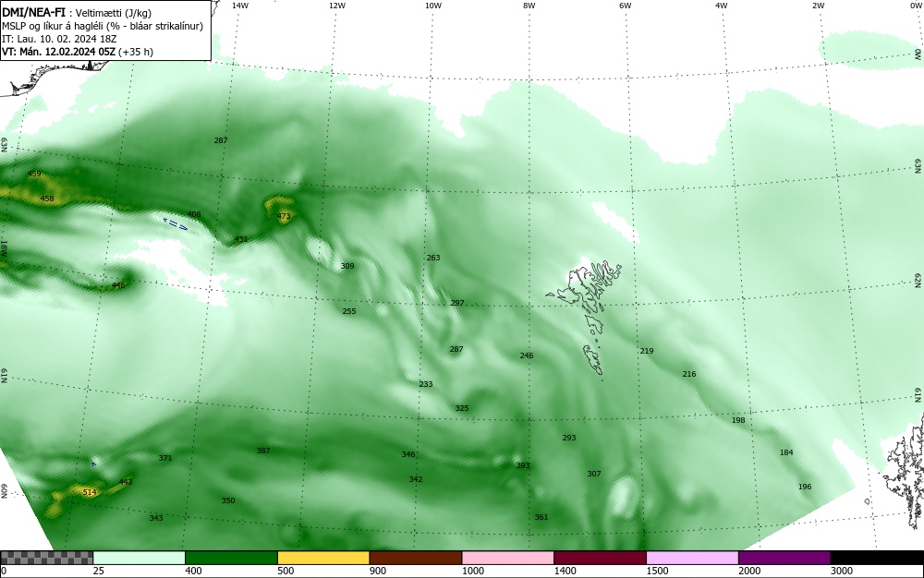
Task: Click the 'MSLP og líkur á hagléli' line
Action: pyautogui.click(x=103, y=26)
